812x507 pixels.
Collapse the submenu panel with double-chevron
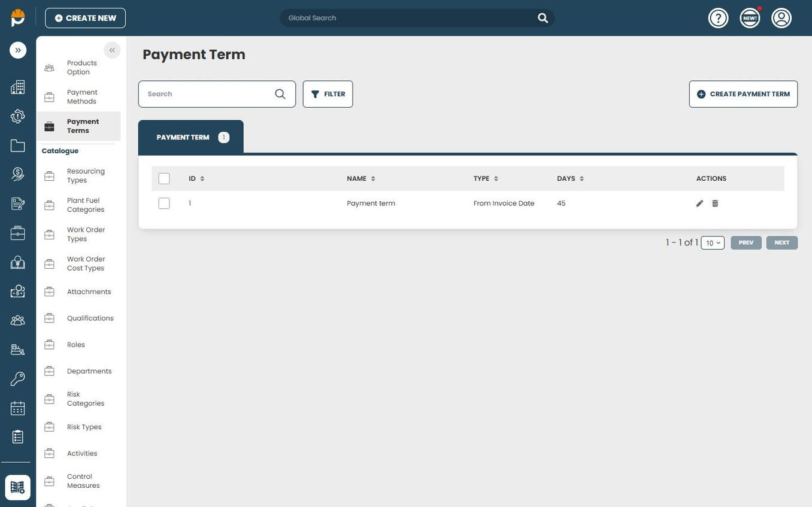tap(112, 50)
